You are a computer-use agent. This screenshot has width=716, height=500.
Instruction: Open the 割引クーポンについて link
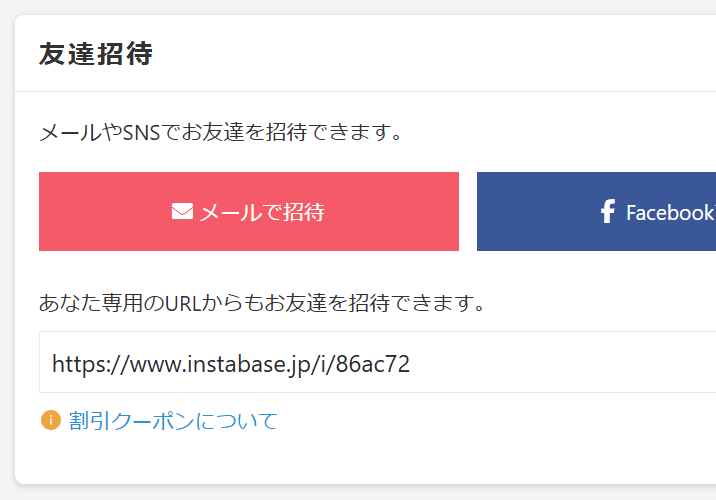pyautogui.click(x=173, y=421)
